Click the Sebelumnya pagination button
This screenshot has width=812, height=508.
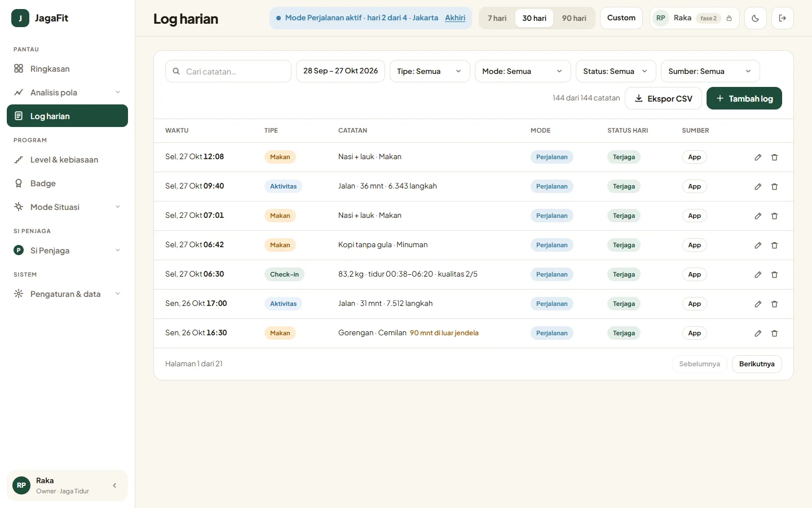coord(699,364)
